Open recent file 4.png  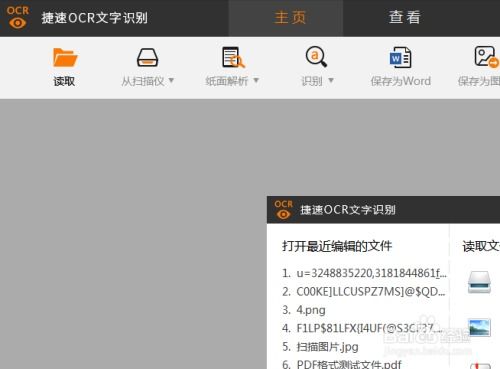coord(304,310)
